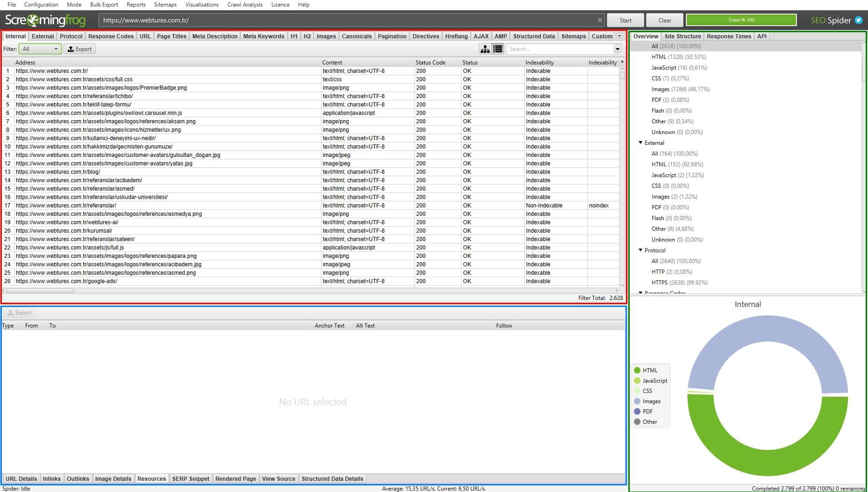
Task: Select internal Images (1266) in the overview
Action: (x=680, y=89)
